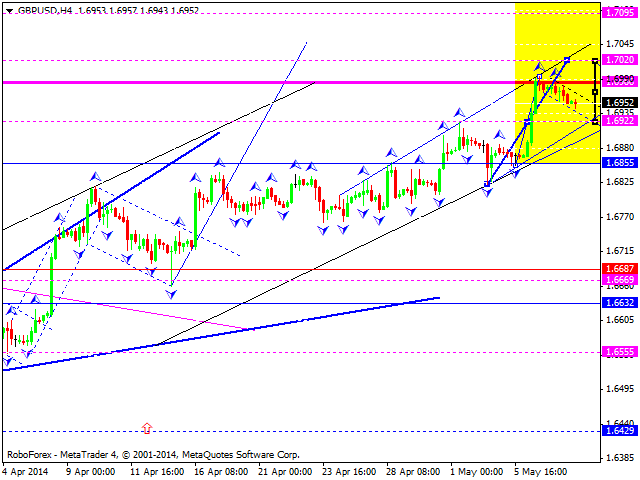Select the 1.6687 red price label
640x480 pixels.
(x=621, y=269)
